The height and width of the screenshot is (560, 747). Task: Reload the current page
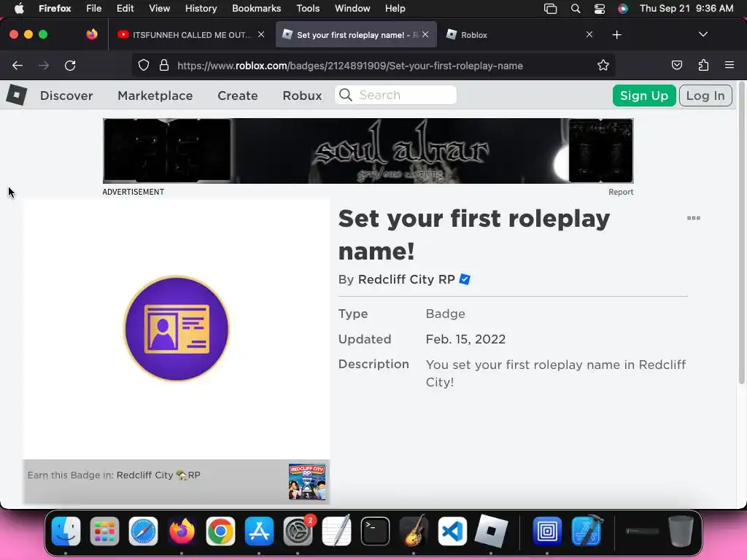click(x=70, y=66)
